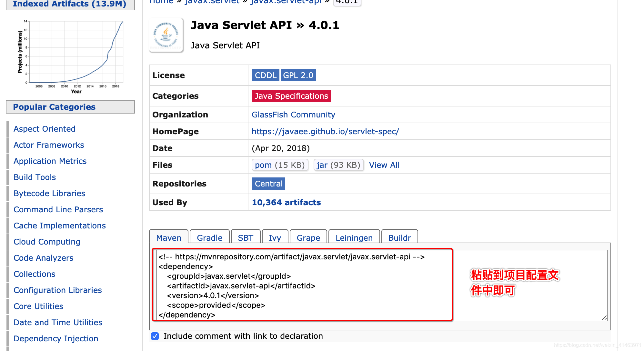Viewport: 644px width, 351px height.
Task: Download the pom (15 KB) file
Action: tap(280, 165)
